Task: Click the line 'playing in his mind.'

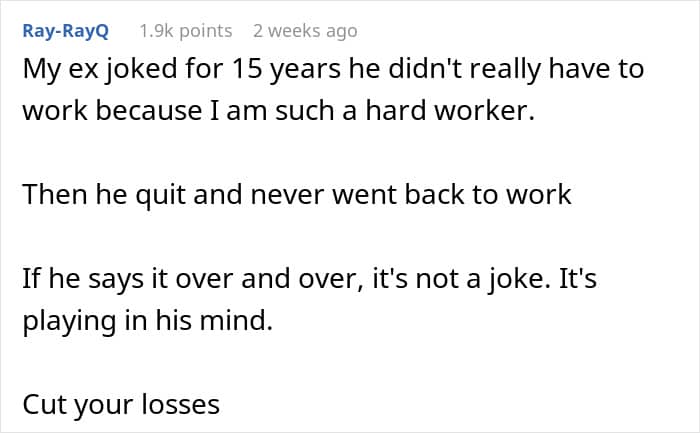Action: pyautogui.click(x=147, y=321)
